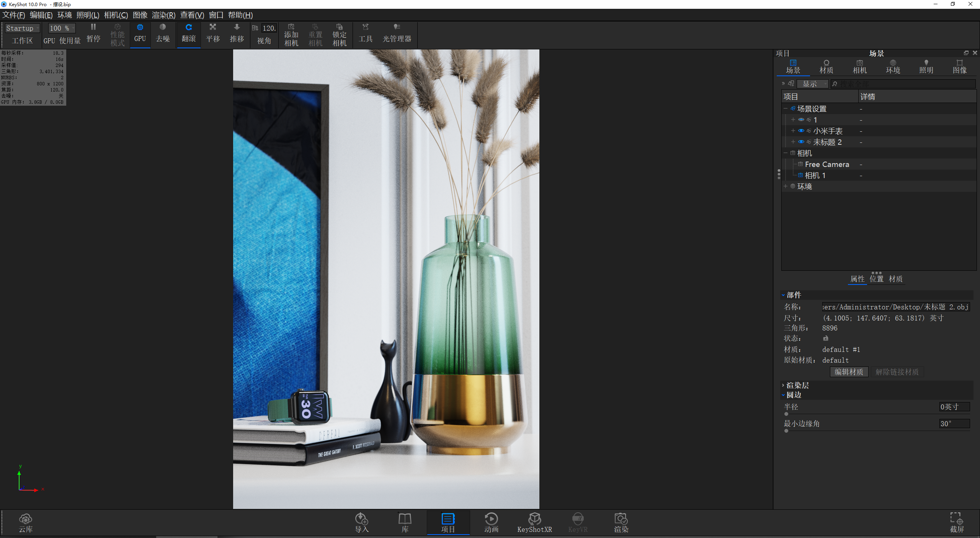Open the animation (动画) panel
Viewport: 980px width, 538px height.
pyautogui.click(x=492, y=523)
